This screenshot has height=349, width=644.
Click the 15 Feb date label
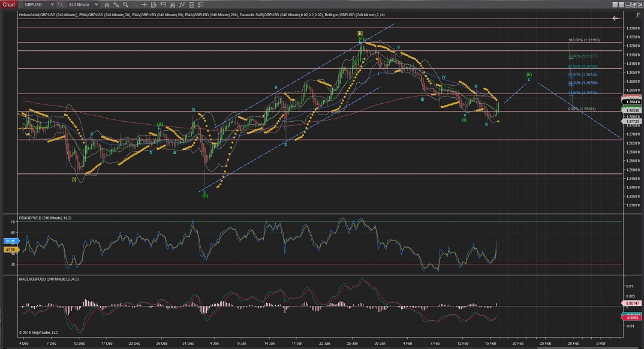point(490,343)
